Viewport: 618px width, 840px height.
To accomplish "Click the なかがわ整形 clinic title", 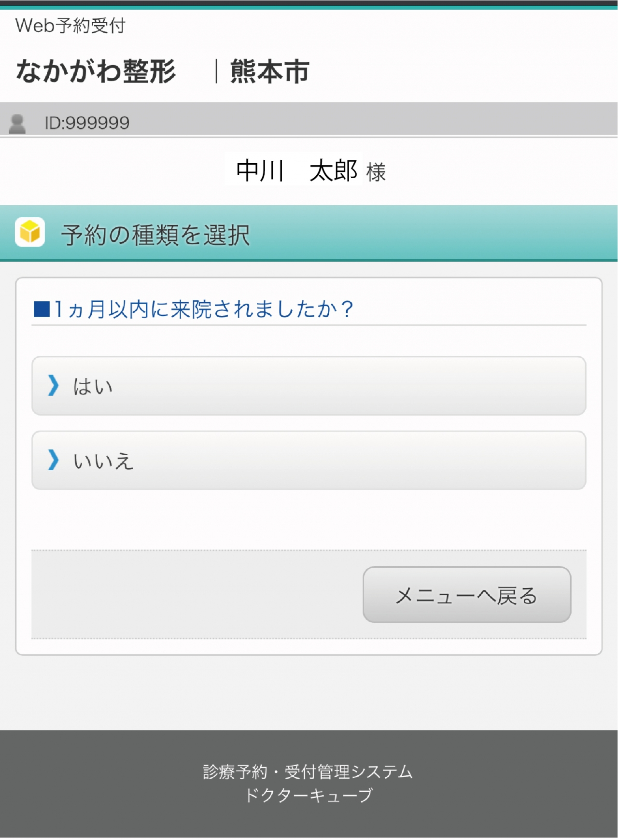I will (x=96, y=71).
